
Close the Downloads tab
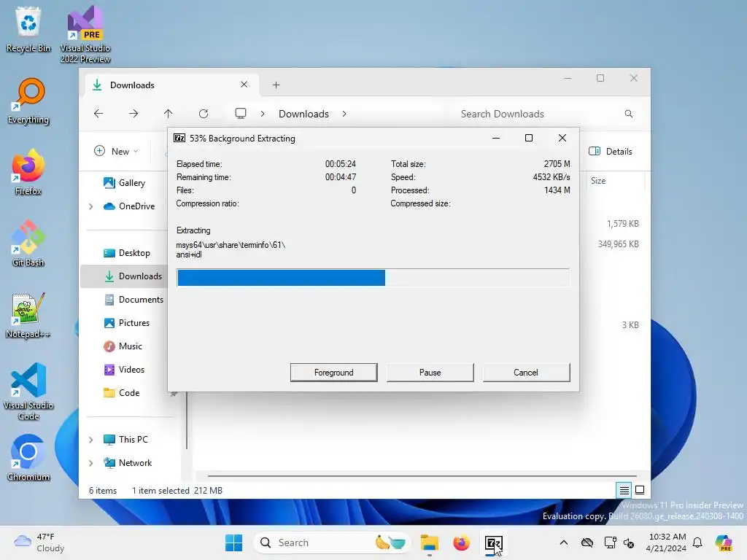(244, 85)
